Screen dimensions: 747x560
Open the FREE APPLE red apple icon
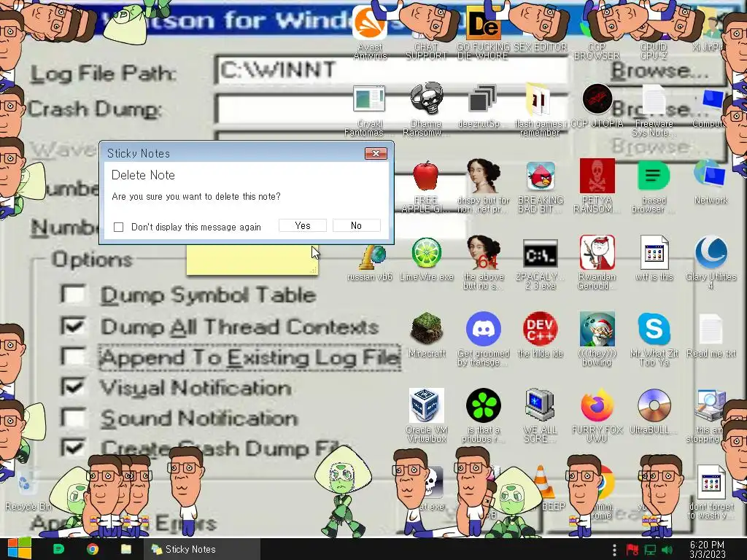tap(426, 176)
